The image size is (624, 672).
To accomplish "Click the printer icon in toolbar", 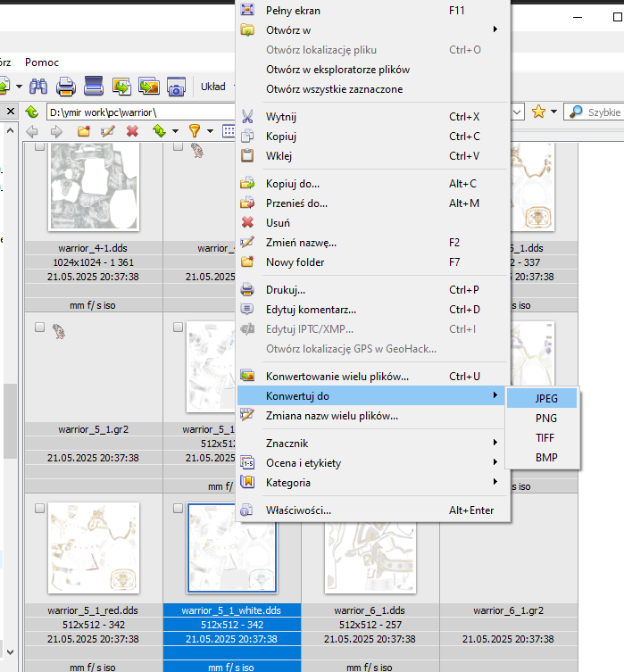I will [x=66, y=87].
